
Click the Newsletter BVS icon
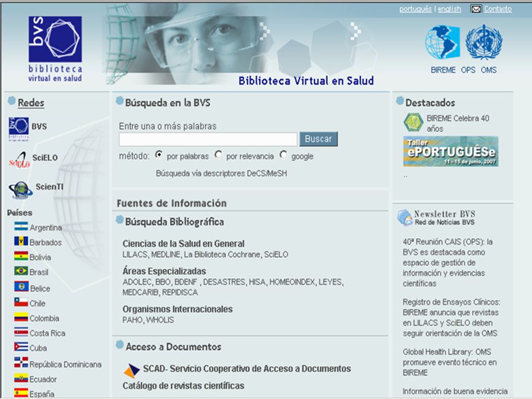[x=405, y=217]
